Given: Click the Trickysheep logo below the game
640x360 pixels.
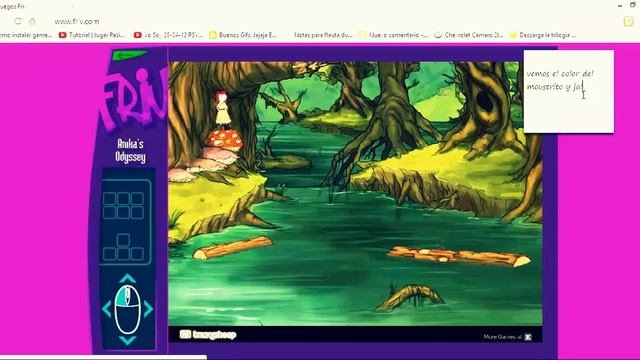Looking at the screenshot, I should 208,335.
